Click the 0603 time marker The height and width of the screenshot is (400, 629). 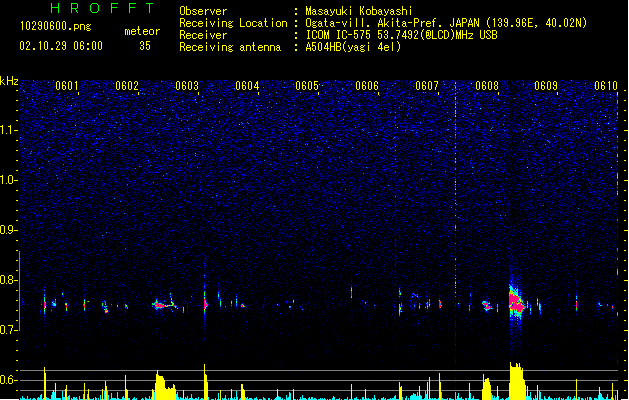pyautogui.click(x=187, y=86)
